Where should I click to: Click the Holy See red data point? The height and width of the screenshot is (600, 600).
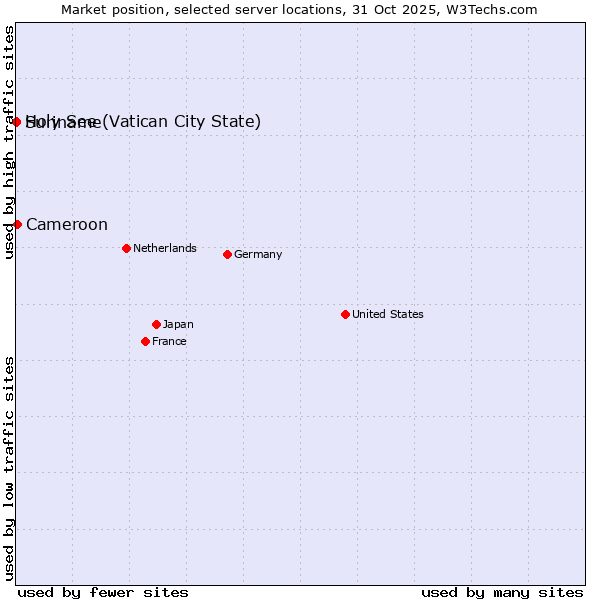tap(17, 122)
